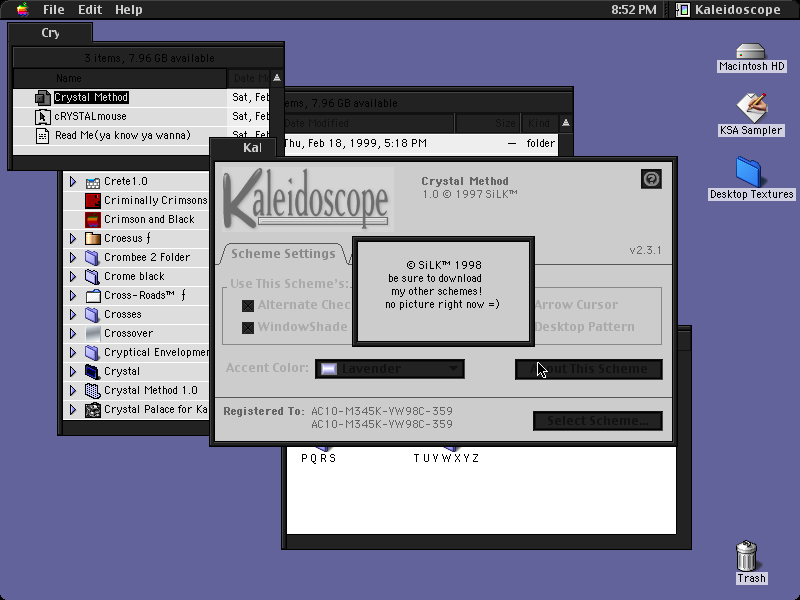The height and width of the screenshot is (600, 800).
Task: Click the Crossover scheme icon
Action: pyautogui.click(x=92, y=334)
